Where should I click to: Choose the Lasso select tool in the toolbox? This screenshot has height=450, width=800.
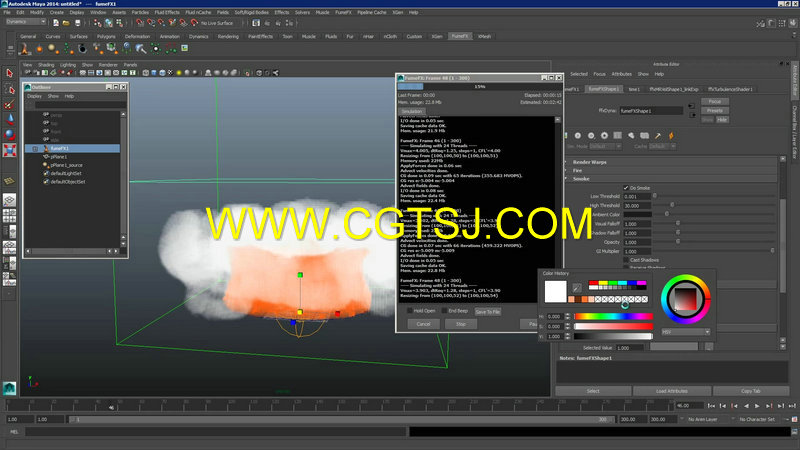click(x=9, y=89)
